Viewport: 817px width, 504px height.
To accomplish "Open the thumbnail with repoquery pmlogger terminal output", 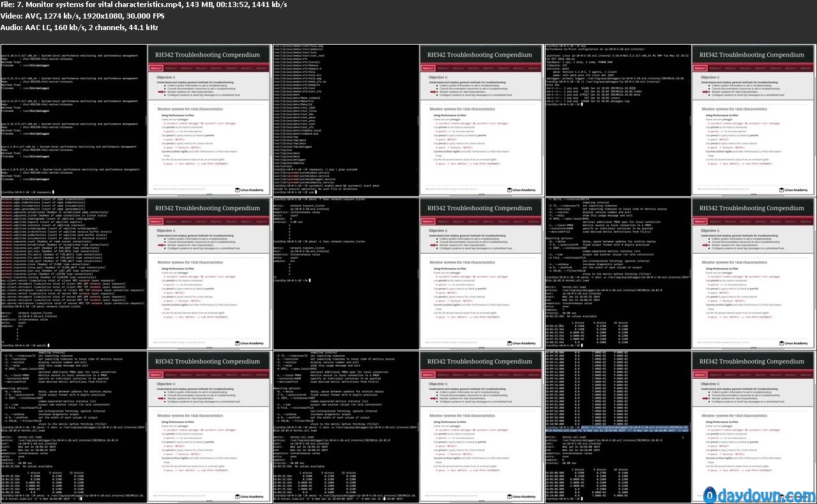I will pos(73,120).
